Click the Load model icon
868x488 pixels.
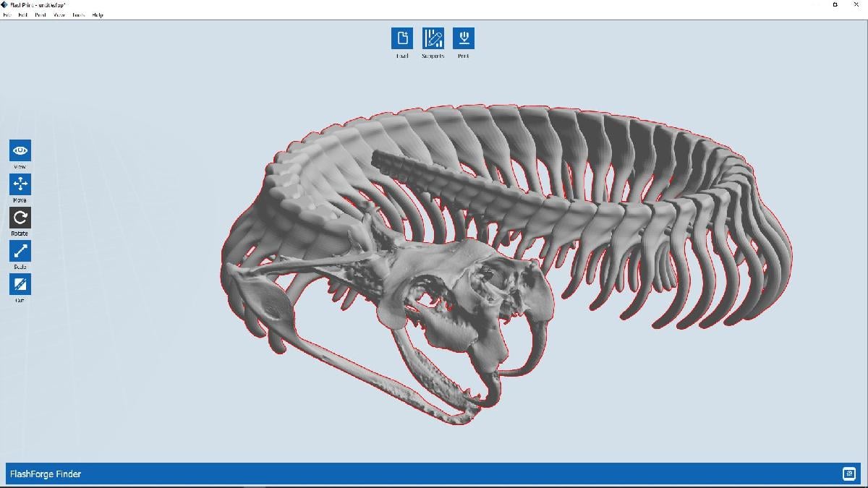402,38
